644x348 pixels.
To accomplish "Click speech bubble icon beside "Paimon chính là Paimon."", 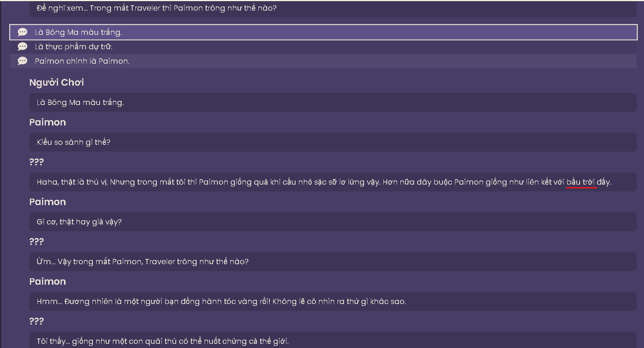I will pos(23,61).
